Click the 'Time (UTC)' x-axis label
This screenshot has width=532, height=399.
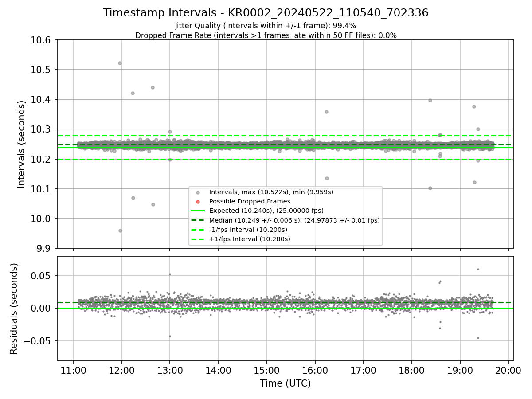click(x=285, y=383)
